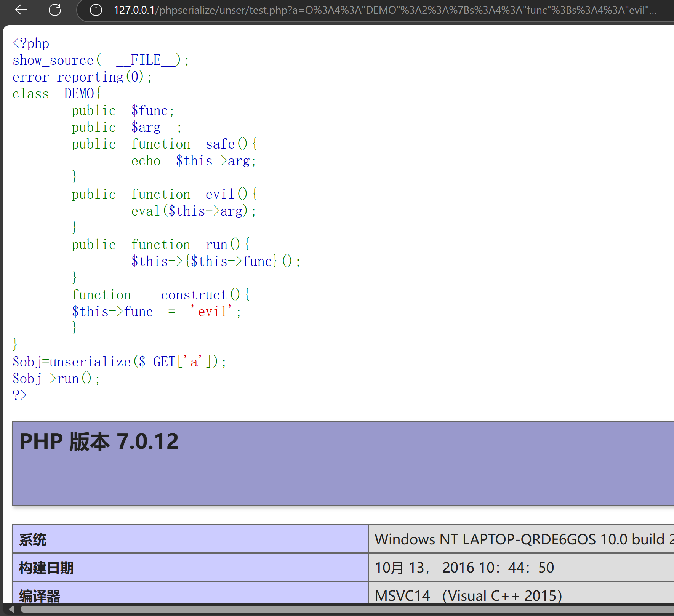Click the 'class DEMO{' line
674x616 pixels.
tap(57, 94)
